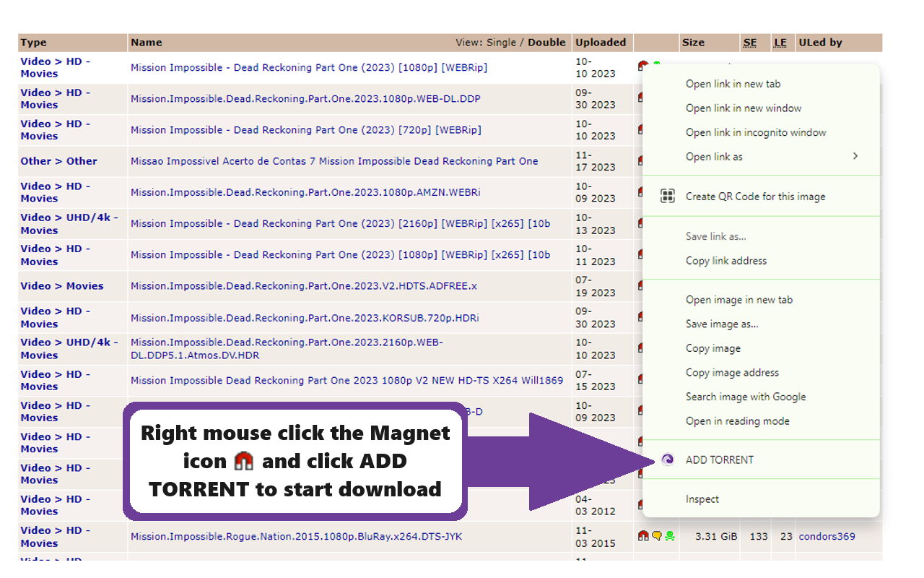
Task: Open the 'KORSUB.720p.HDRi' torrent link
Action: tap(305, 317)
